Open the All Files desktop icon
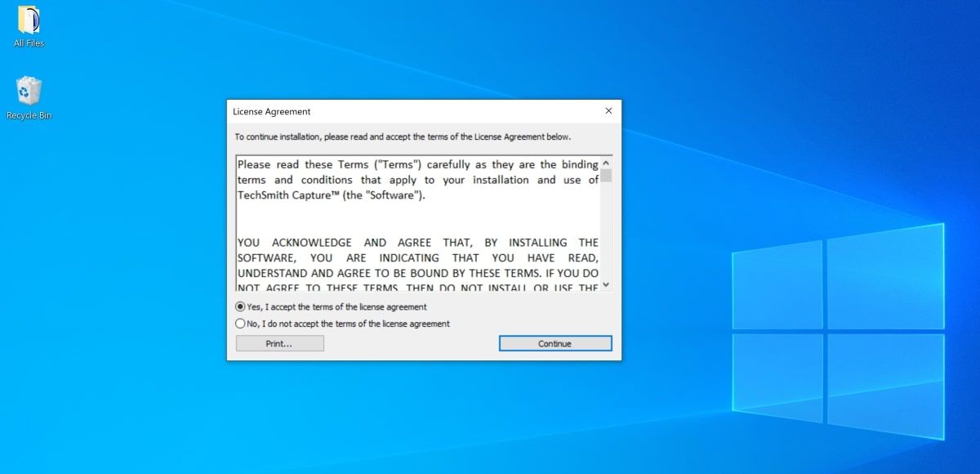This screenshot has width=980, height=474. coord(29,26)
